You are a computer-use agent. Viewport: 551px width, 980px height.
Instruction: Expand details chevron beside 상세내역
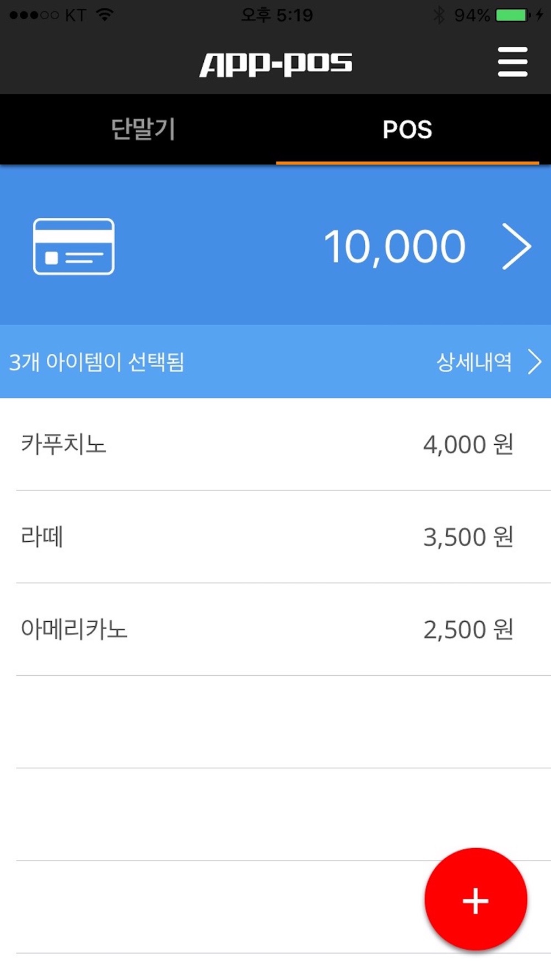(534, 362)
